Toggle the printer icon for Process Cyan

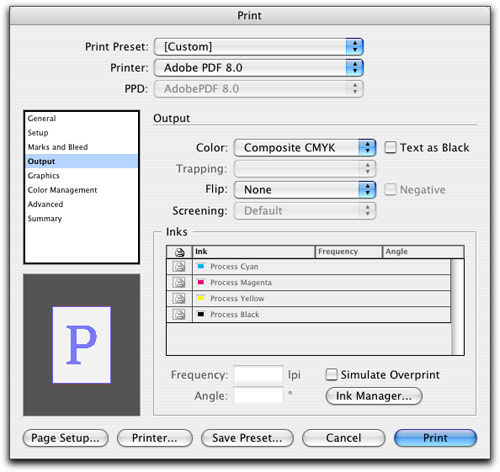179,267
